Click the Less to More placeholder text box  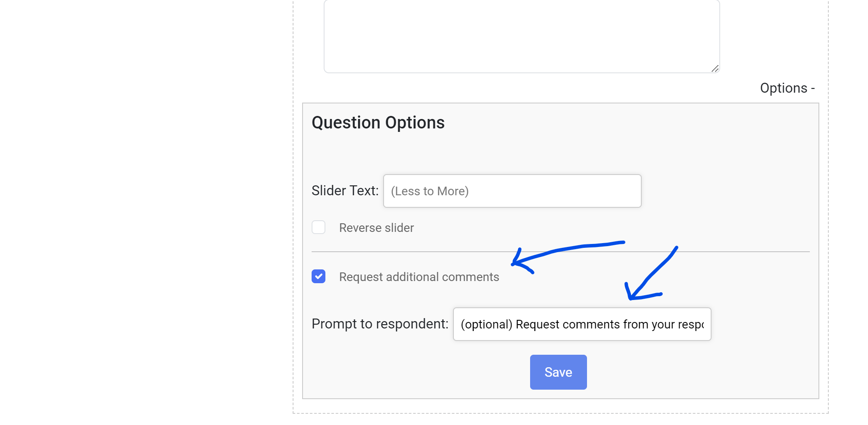pyautogui.click(x=512, y=191)
